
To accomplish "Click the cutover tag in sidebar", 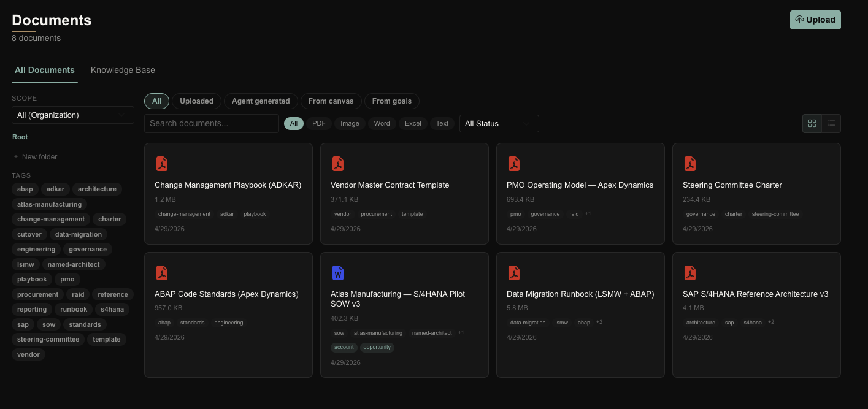I will [29, 234].
